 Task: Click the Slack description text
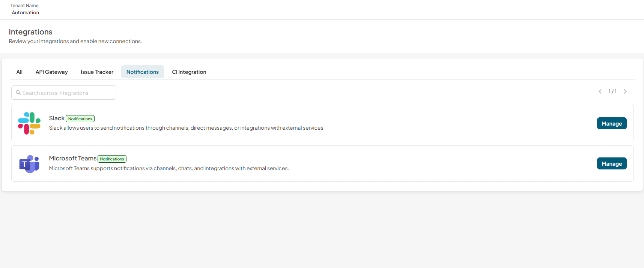point(187,128)
